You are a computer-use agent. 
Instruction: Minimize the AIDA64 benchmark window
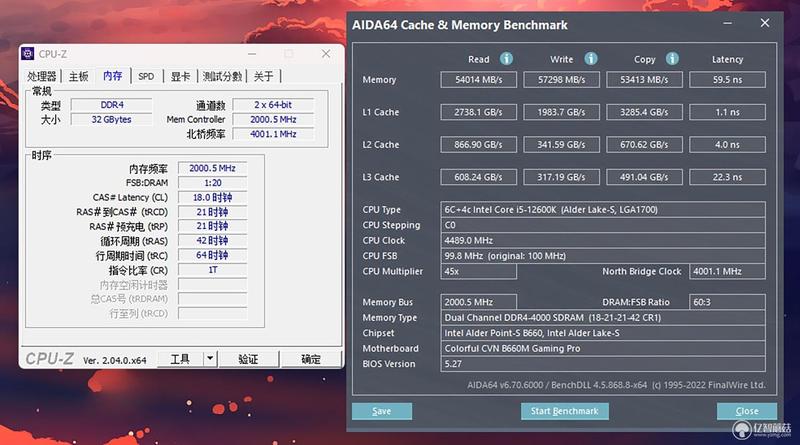tap(728, 23)
